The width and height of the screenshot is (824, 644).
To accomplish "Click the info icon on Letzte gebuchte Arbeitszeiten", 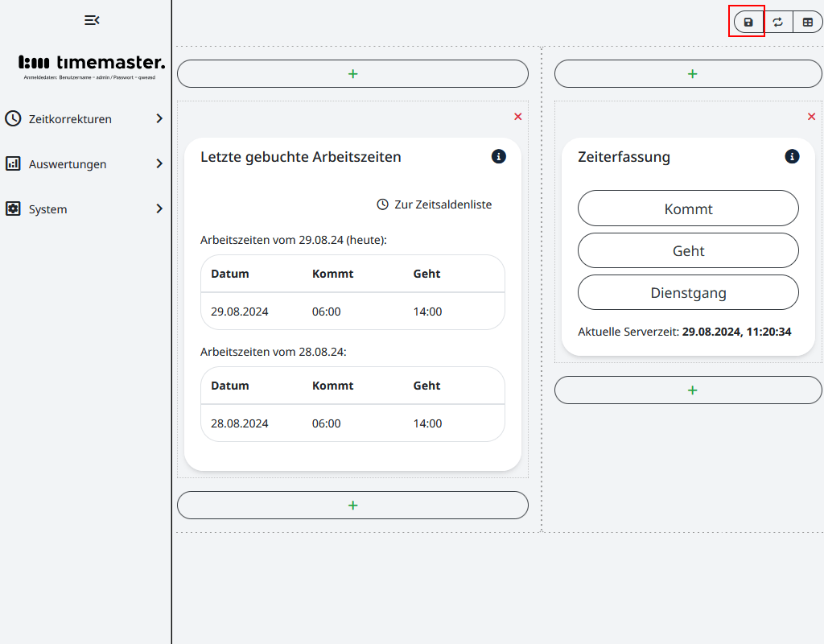I will (x=498, y=156).
